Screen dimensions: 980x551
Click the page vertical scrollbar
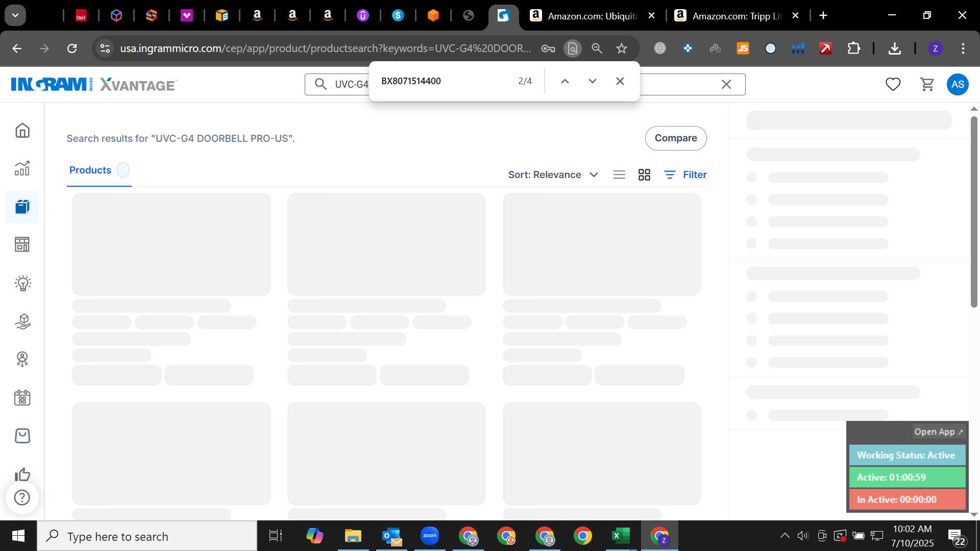[x=974, y=212]
